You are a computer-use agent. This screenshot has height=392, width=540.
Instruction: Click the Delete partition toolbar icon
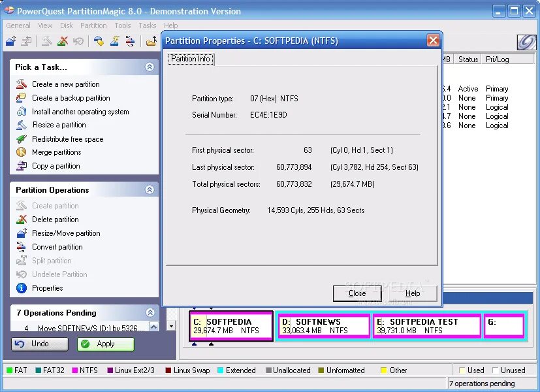[63, 41]
